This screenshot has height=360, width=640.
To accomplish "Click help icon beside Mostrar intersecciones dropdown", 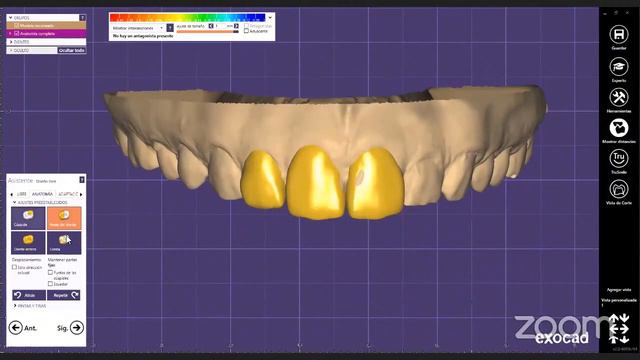I will 170,27.
